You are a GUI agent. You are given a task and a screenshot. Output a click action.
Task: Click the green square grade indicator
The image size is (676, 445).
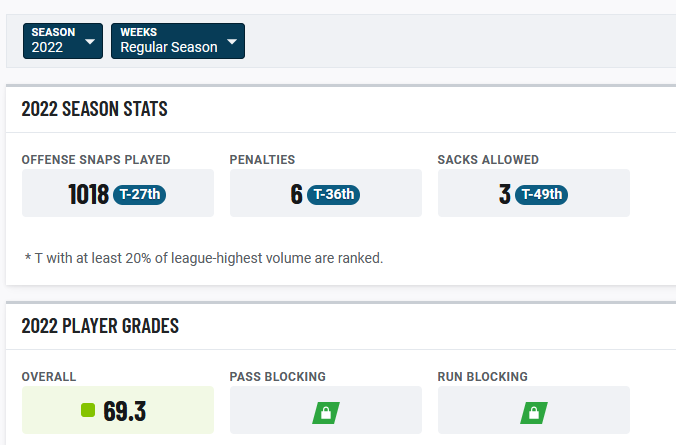tap(88, 410)
